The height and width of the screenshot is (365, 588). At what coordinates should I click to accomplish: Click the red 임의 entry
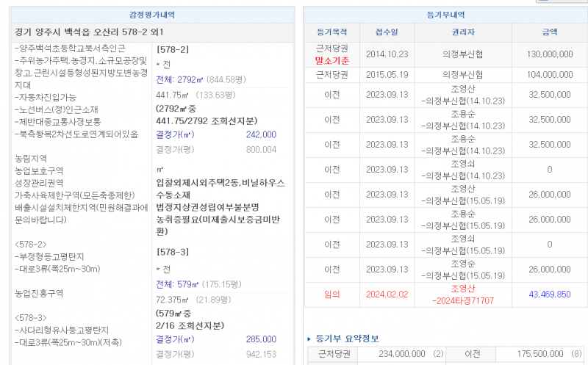pos(332,294)
